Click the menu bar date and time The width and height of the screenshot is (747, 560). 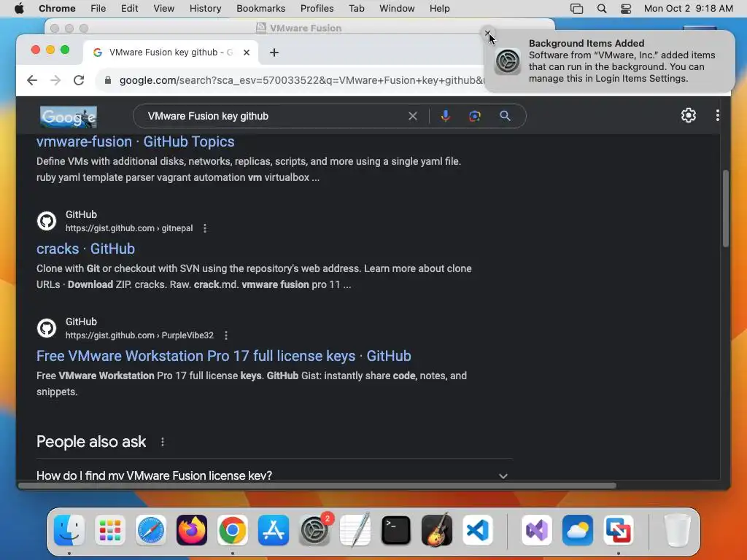pyautogui.click(x=689, y=9)
